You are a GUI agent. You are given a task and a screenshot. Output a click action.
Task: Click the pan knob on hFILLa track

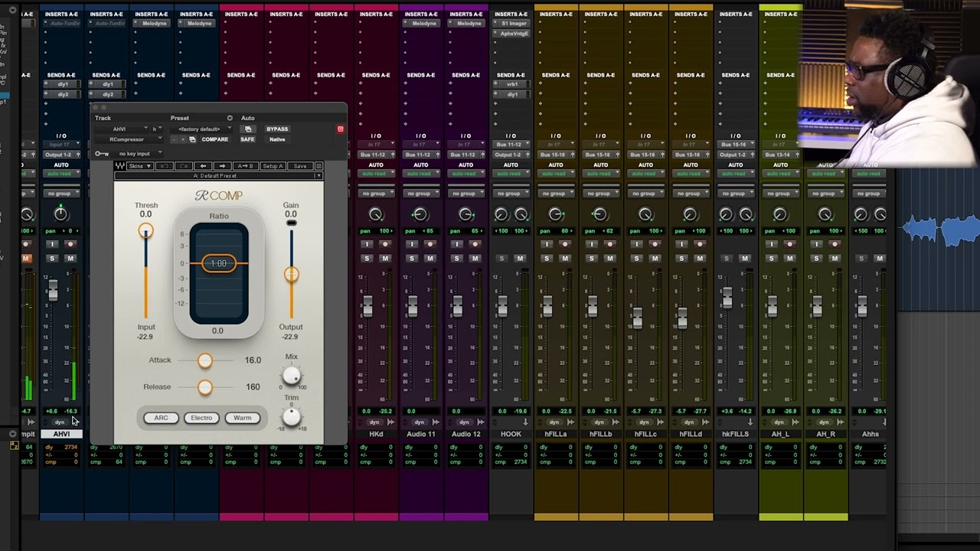point(555,214)
